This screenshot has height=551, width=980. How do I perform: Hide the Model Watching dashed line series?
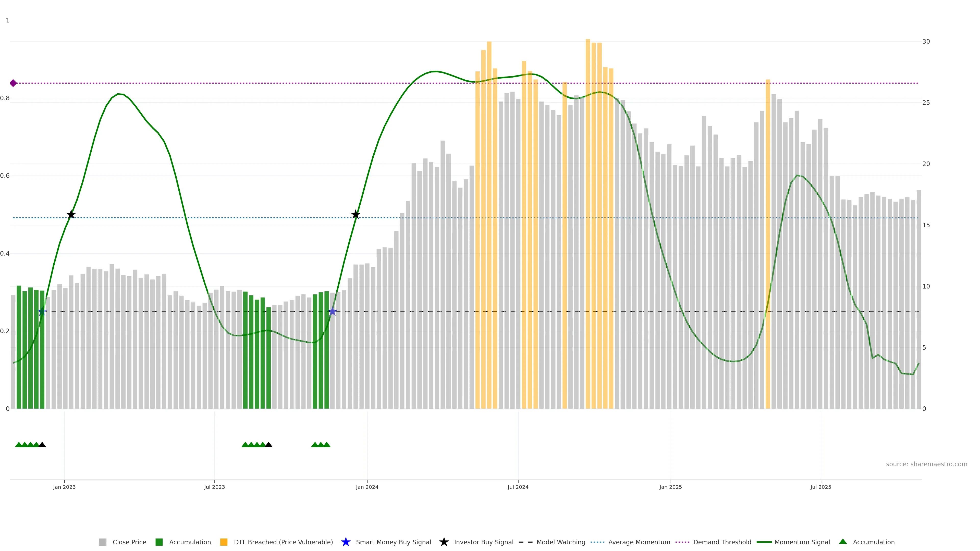560,542
